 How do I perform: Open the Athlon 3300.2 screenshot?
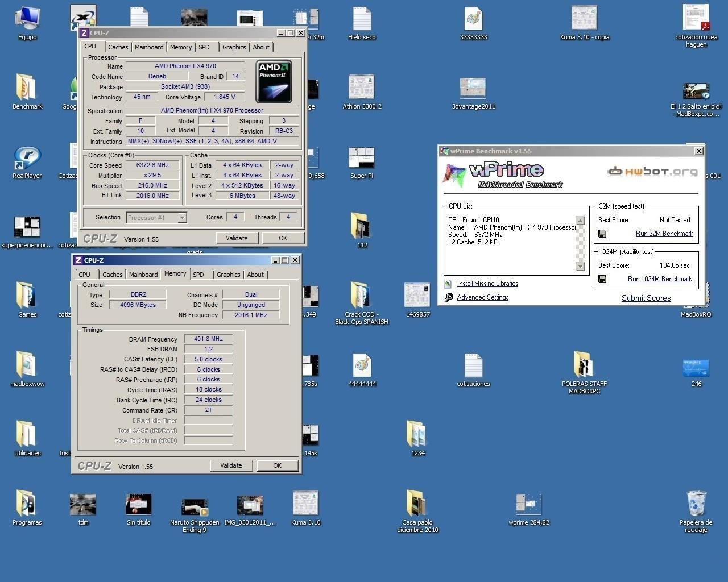click(362, 92)
